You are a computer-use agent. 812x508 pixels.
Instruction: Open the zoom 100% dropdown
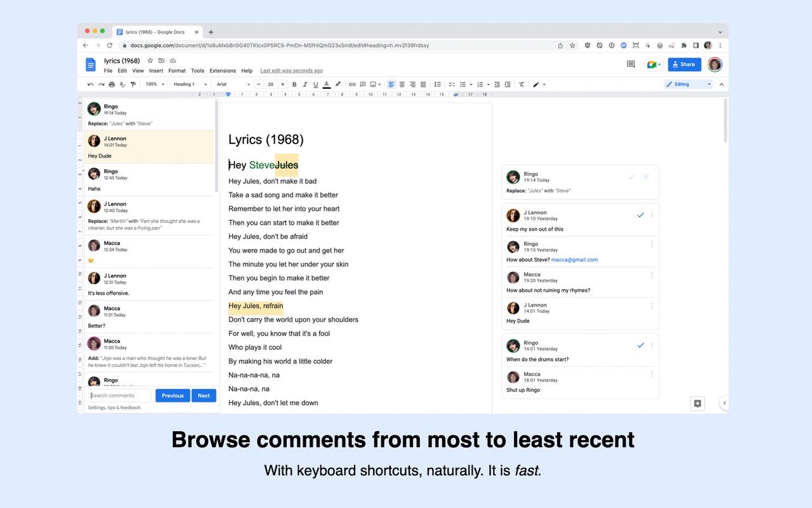click(155, 84)
